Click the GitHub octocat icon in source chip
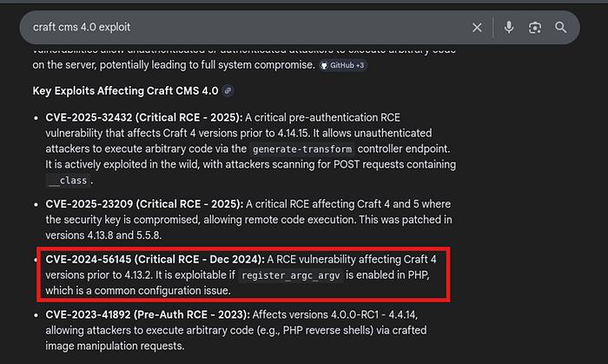 coord(324,65)
